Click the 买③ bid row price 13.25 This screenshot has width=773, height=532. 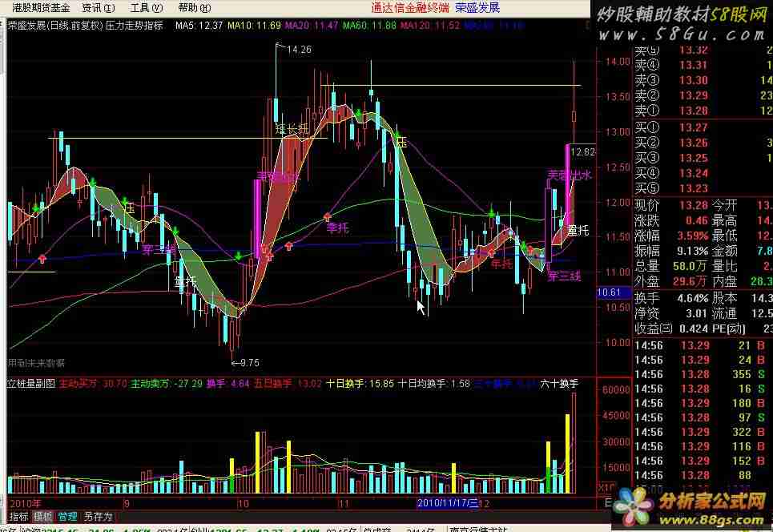coord(694,159)
